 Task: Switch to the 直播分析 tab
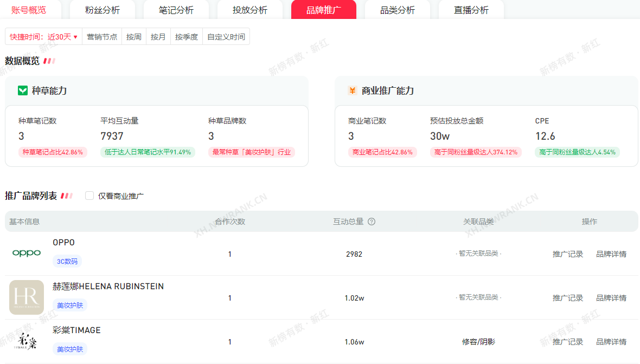tap(471, 10)
